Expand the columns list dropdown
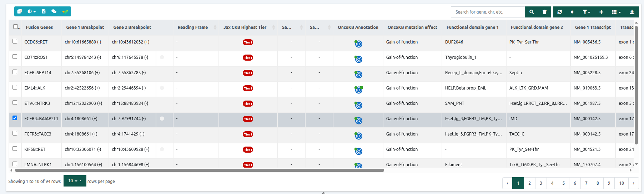The image size is (644, 194). (616, 12)
